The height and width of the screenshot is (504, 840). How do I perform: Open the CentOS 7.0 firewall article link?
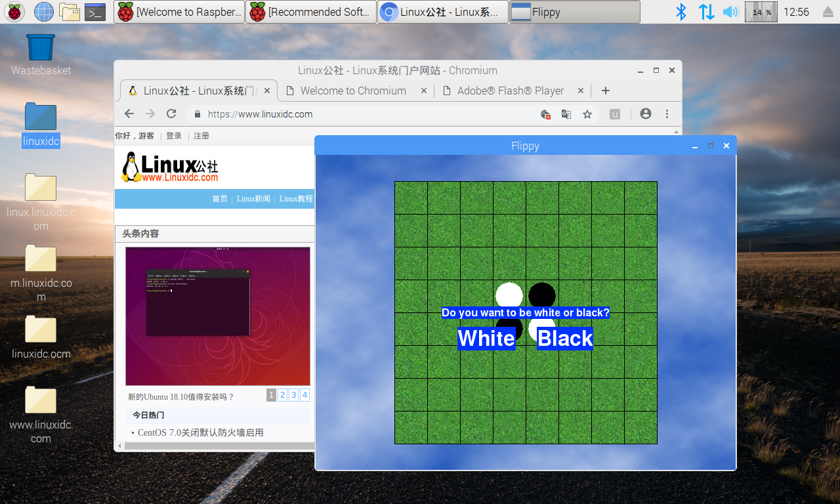click(x=201, y=432)
